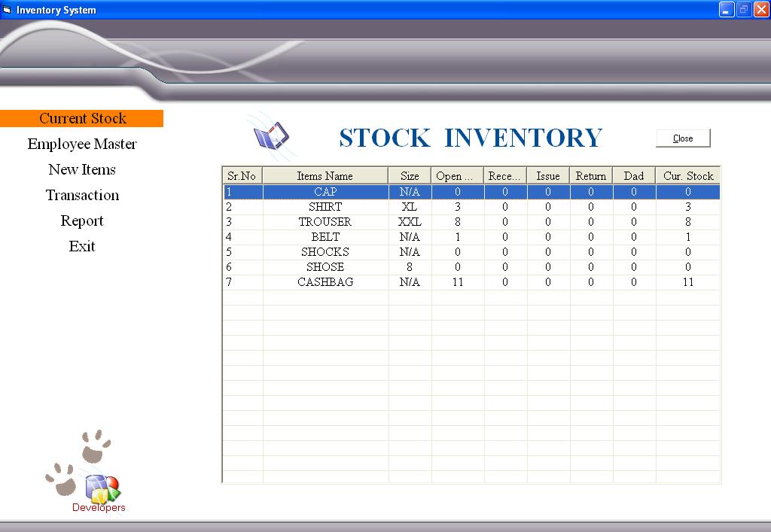Click the Cur. Stock column header
The image size is (771, 532).
688,176
